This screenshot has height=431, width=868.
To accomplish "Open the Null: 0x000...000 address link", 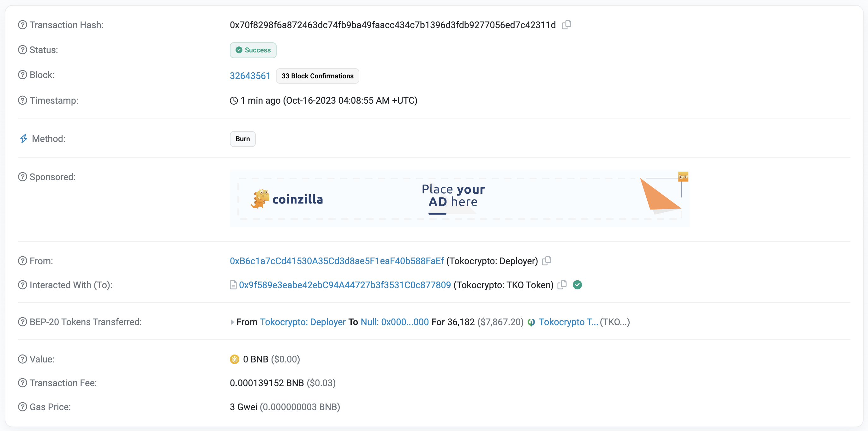I will (395, 322).
